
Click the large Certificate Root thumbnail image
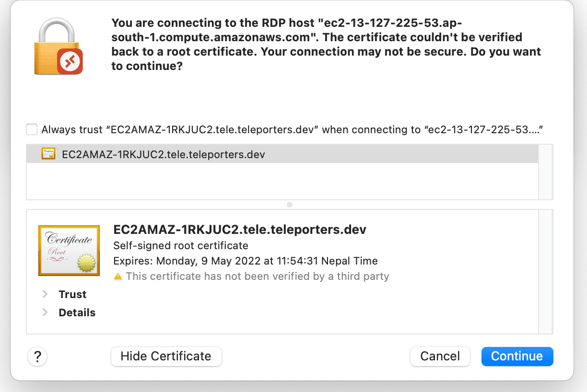pyautogui.click(x=69, y=250)
